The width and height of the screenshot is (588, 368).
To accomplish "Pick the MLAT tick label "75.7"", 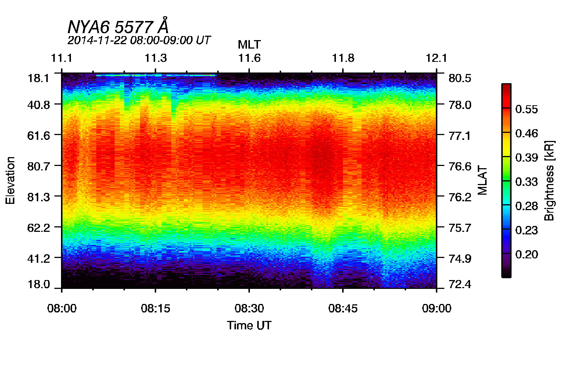I will click(x=460, y=228).
